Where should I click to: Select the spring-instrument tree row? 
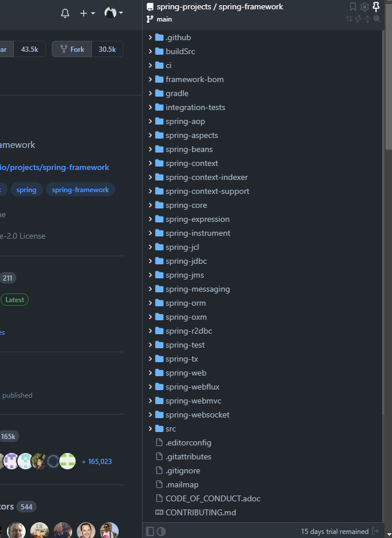[263, 233]
